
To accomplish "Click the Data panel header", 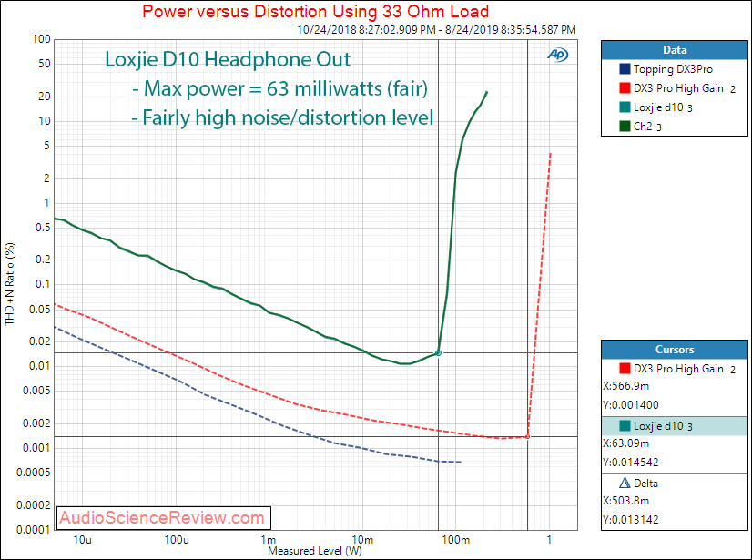I will [675, 50].
